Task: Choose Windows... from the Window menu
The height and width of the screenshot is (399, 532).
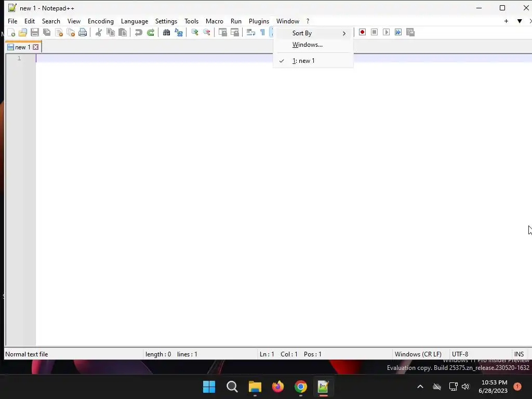Action: [313, 45]
